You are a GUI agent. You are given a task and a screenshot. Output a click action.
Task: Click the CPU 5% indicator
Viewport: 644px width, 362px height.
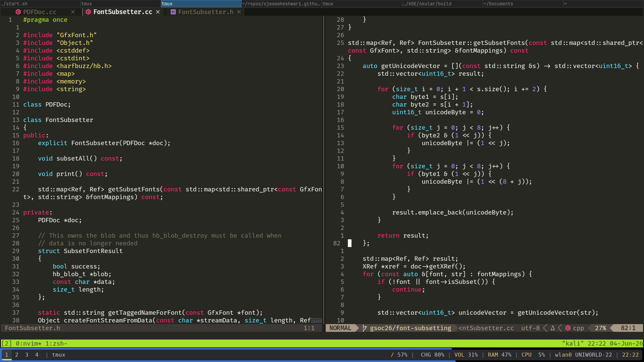[533, 355]
